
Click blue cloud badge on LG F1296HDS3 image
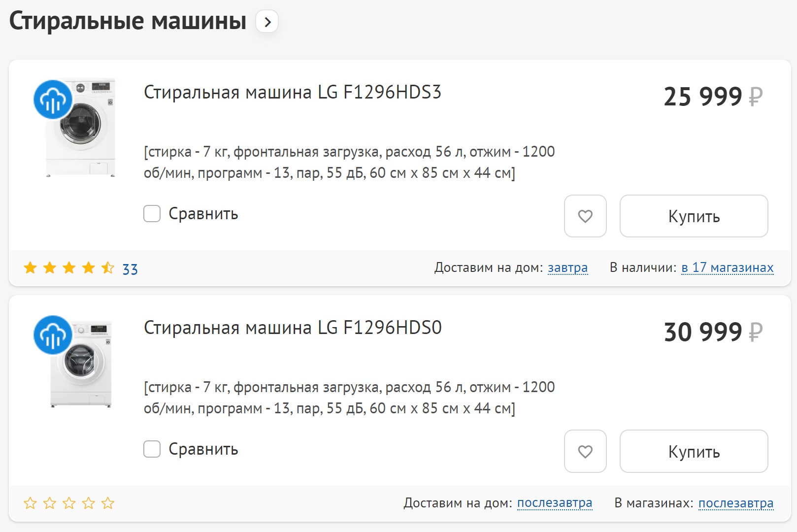[53, 100]
